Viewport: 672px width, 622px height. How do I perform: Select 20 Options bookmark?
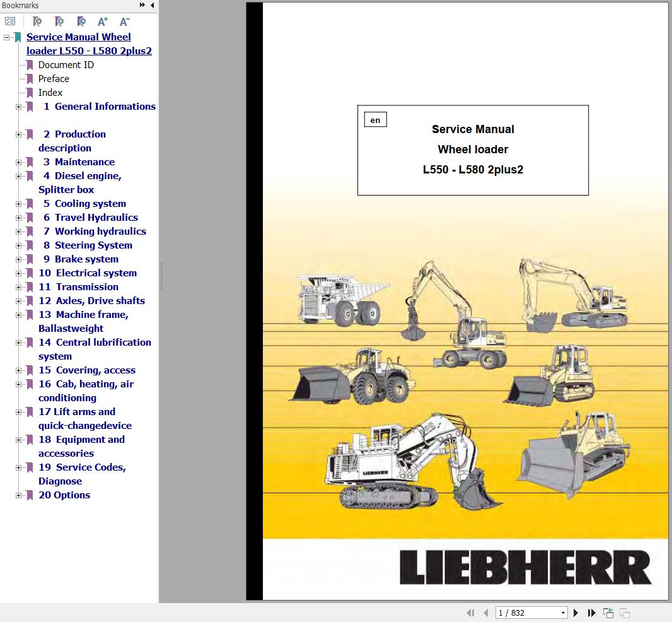[64, 495]
